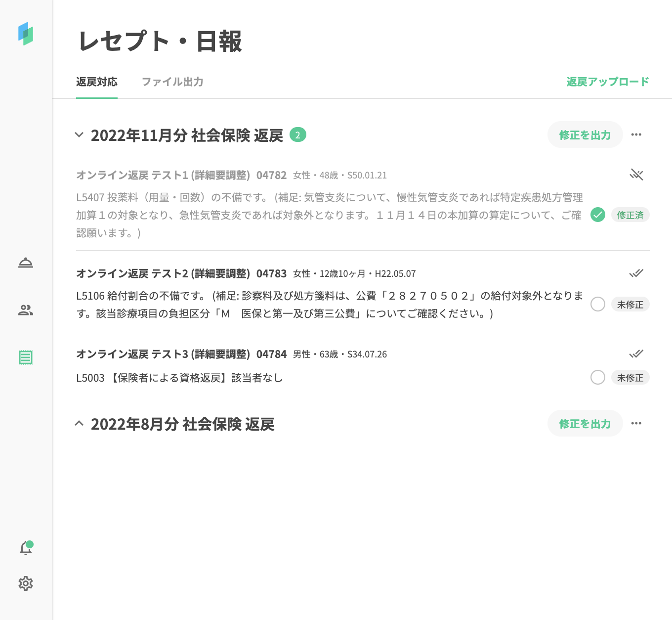Viewport: 672px width, 620px height.
Task: Open the reception bell sidebar icon
Action: pos(26,263)
